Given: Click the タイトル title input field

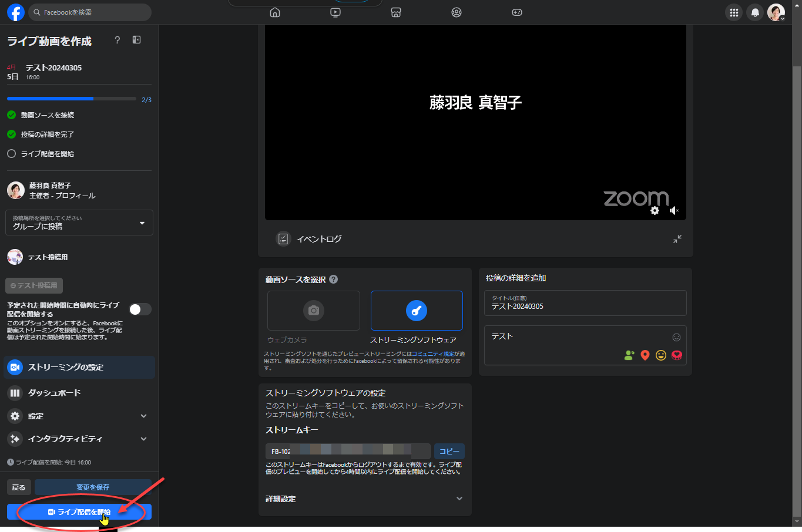Looking at the screenshot, I should click(x=585, y=303).
